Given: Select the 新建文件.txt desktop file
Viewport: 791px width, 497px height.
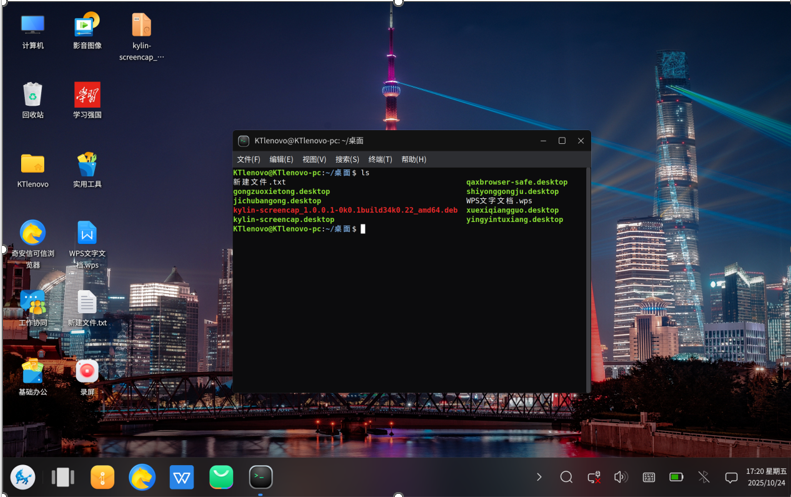Looking at the screenshot, I should point(87,307).
